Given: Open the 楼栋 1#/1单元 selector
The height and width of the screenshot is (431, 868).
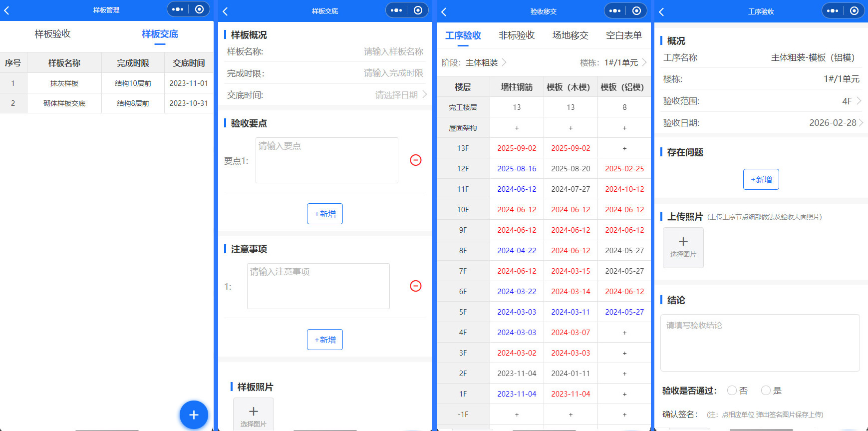Looking at the screenshot, I should click(x=613, y=62).
